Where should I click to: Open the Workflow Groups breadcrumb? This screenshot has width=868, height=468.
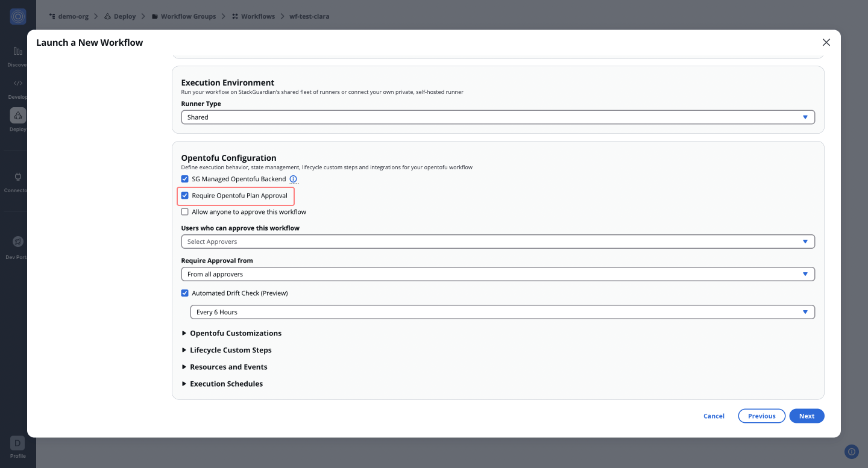click(x=184, y=16)
